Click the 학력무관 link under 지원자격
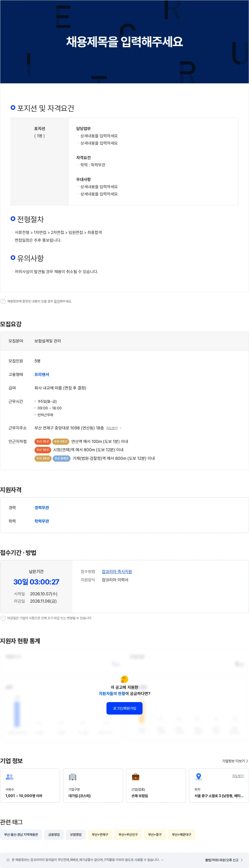The height and width of the screenshot is (868, 249). 42,521
